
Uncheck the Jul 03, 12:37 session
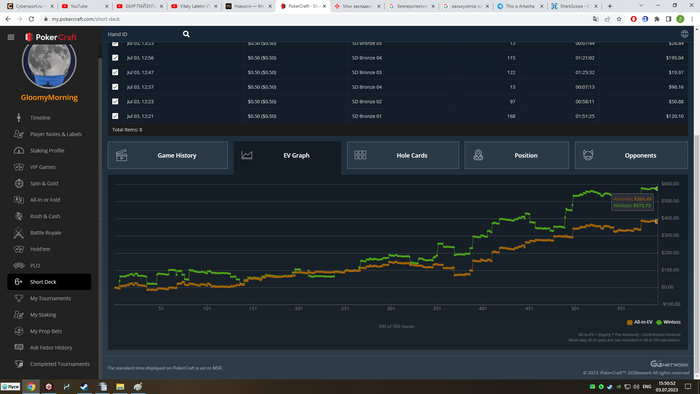[115, 87]
